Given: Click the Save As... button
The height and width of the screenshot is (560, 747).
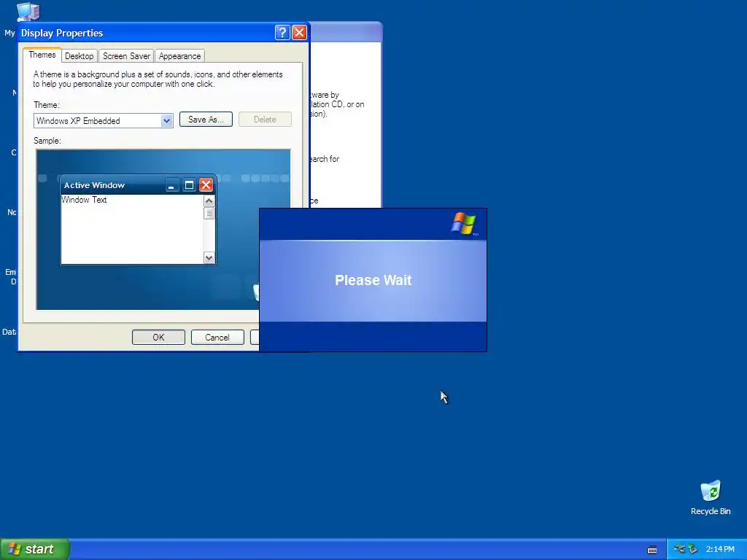Looking at the screenshot, I should coord(206,120).
